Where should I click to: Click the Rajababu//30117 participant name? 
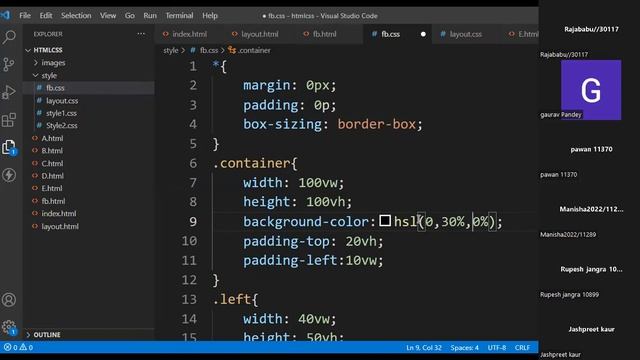pos(591,29)
